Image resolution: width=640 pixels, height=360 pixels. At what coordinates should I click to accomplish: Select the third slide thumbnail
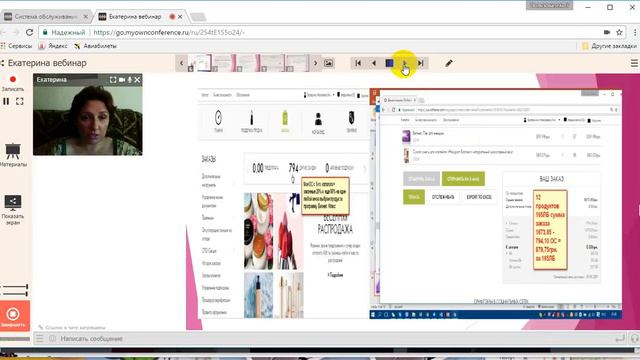pyautogui.click(x=248, y=63)
